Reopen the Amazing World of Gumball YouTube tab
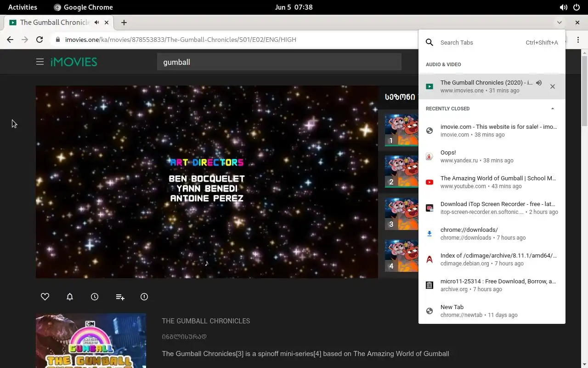 pos(492,182)
